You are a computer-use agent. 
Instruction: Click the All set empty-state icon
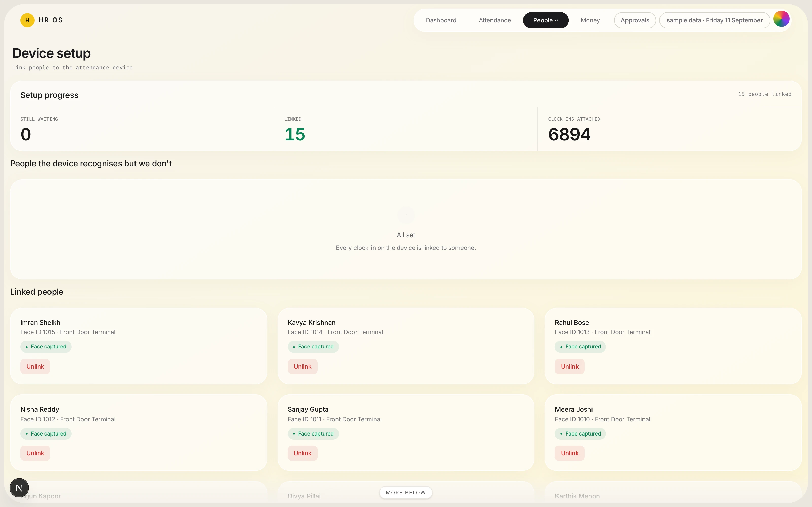tap(406, 215)
